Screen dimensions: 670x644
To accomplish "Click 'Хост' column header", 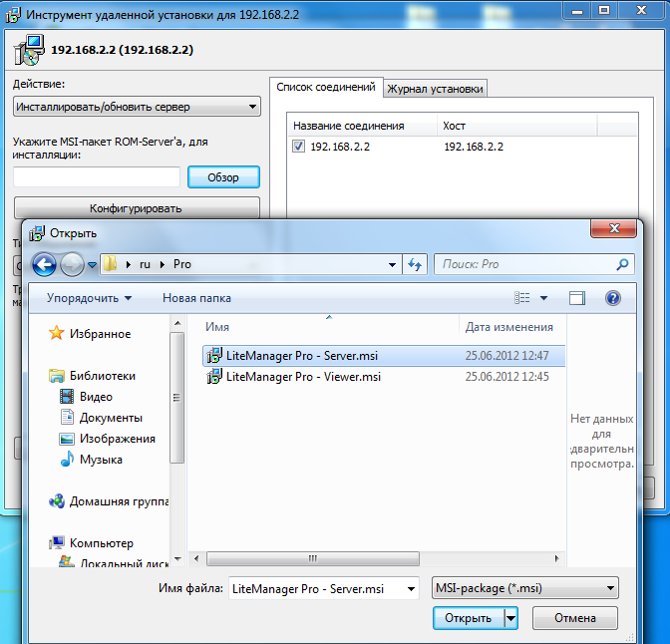I will (516, 126).
